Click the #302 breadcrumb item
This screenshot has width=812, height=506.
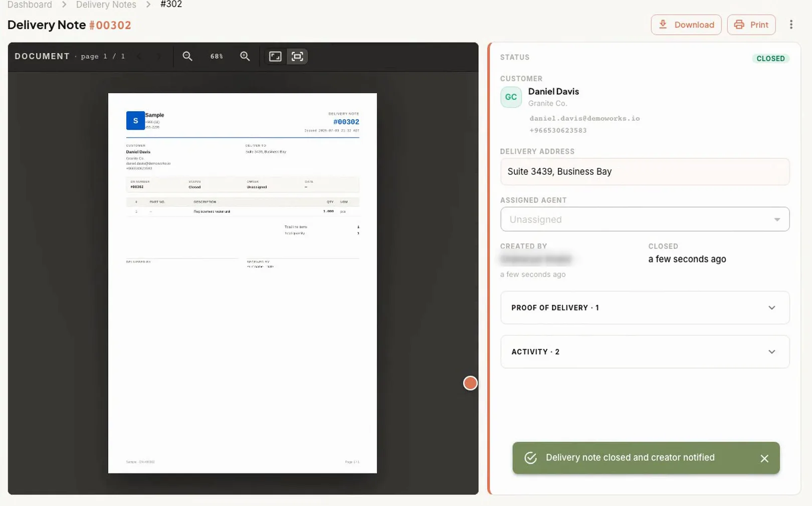pos(171,5)
